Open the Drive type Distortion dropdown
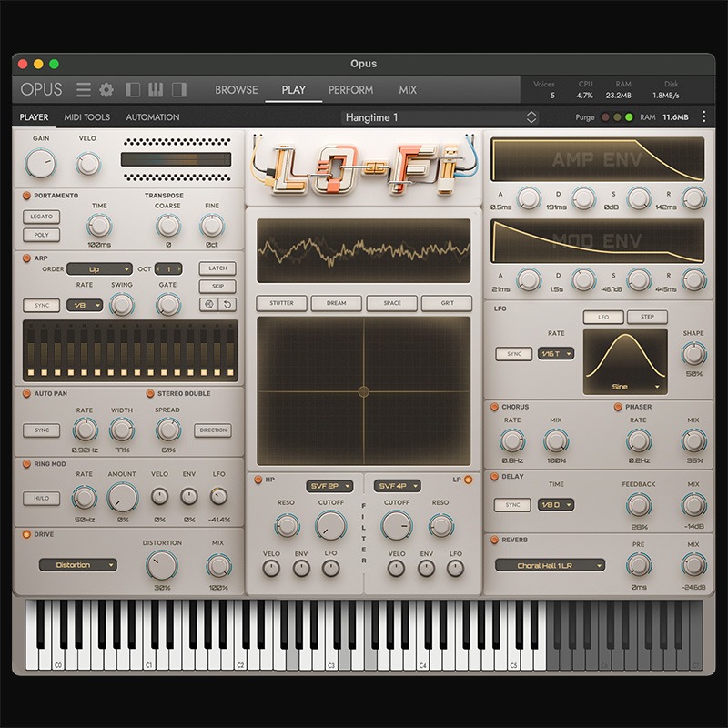 78,565
